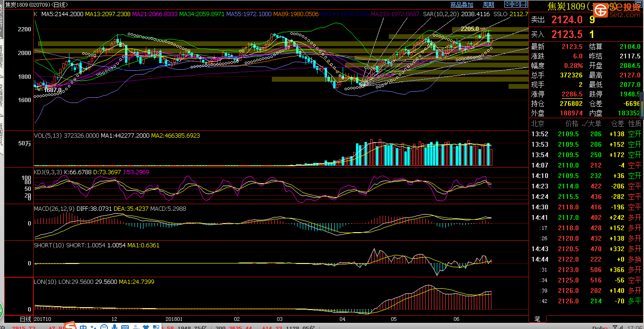The image size is (644, 329).
Task: Open the Sogou emoji face icon
Action: pyautogui.click(x=104, y=327)
